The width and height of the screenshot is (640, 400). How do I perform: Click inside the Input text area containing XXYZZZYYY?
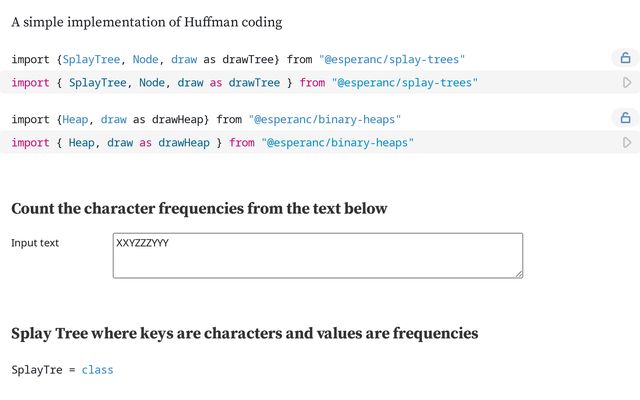[318, 256]
